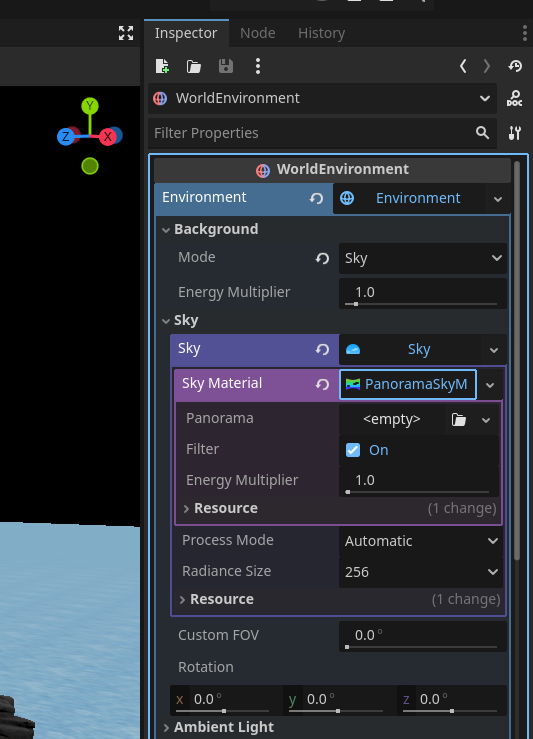
Task: Revert the Background Mode property
Action: point(322,258)
